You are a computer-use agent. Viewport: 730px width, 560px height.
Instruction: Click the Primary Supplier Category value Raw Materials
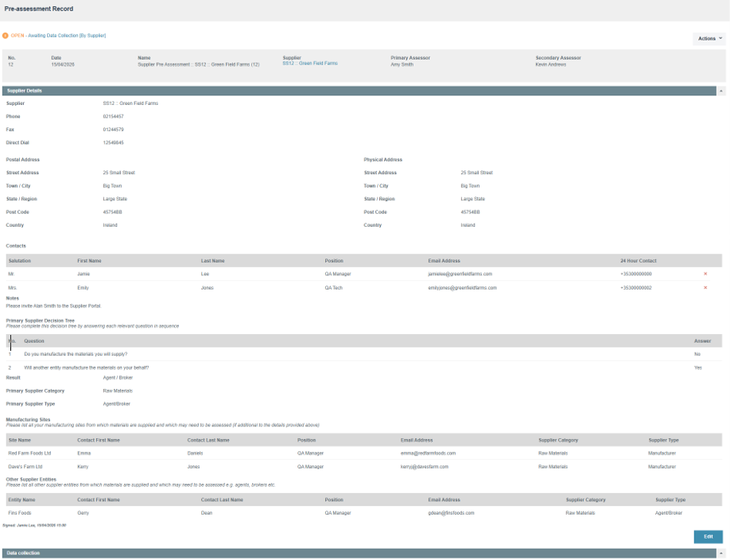tap(118, 391)
